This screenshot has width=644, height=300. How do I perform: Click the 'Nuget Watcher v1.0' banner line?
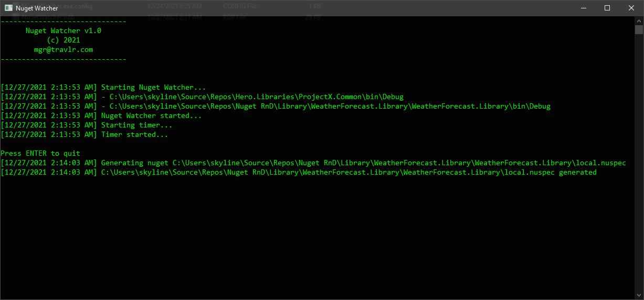coord(64,31)
